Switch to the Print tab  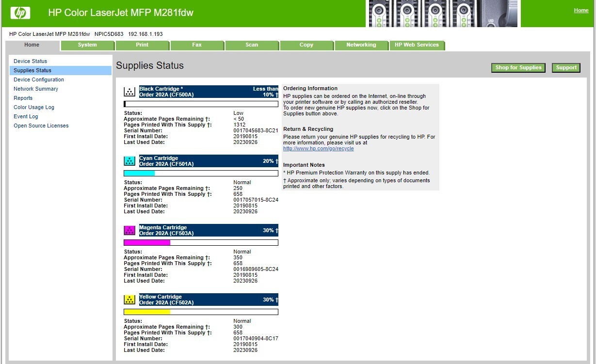[x=142, y=45]
